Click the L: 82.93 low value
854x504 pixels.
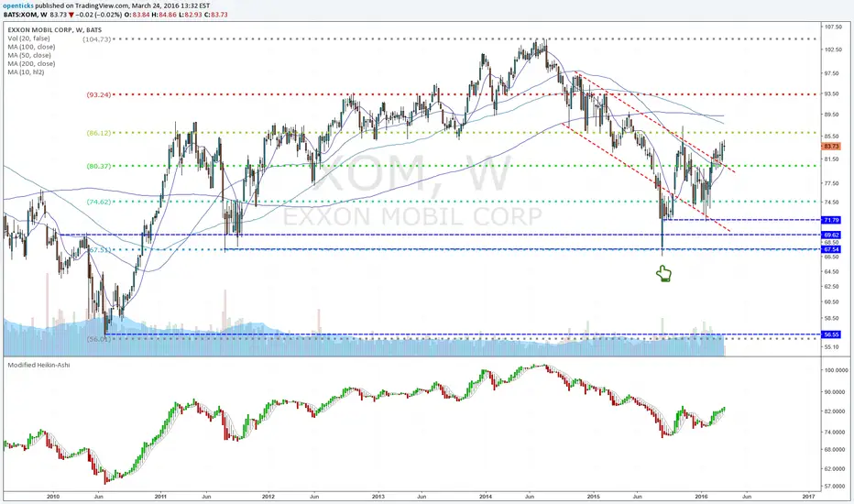pyautogui.click(x=191, y=15)
